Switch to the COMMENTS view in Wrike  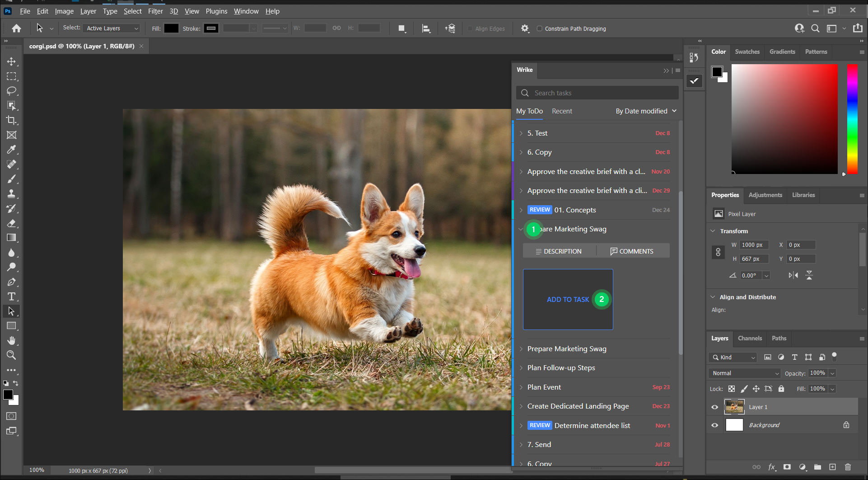pyautogui.click(x=632, y=251)
